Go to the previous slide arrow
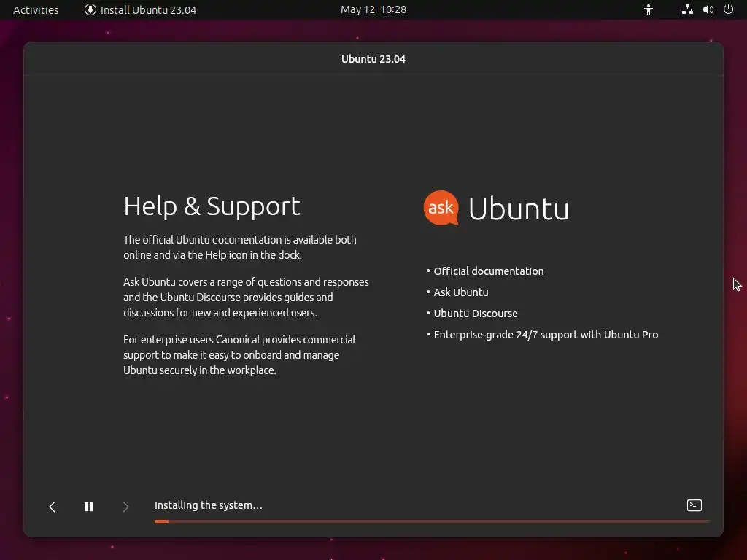 [x=53, y=507]
